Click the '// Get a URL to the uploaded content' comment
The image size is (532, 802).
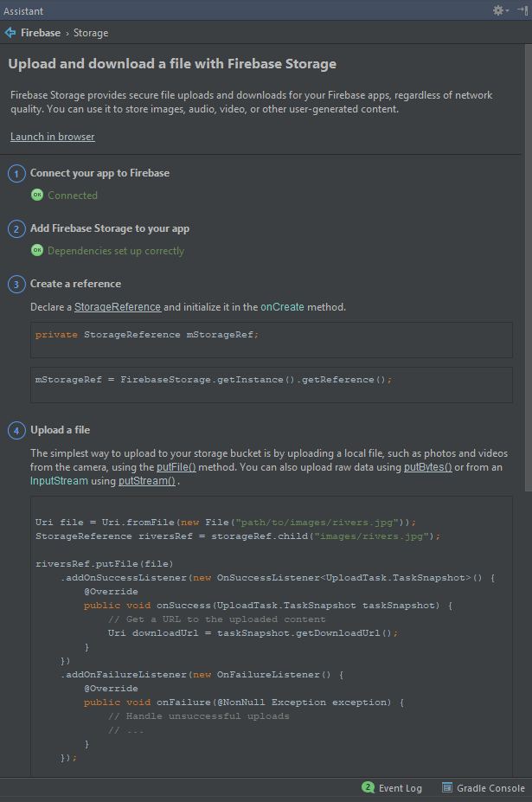pos(216,619)
